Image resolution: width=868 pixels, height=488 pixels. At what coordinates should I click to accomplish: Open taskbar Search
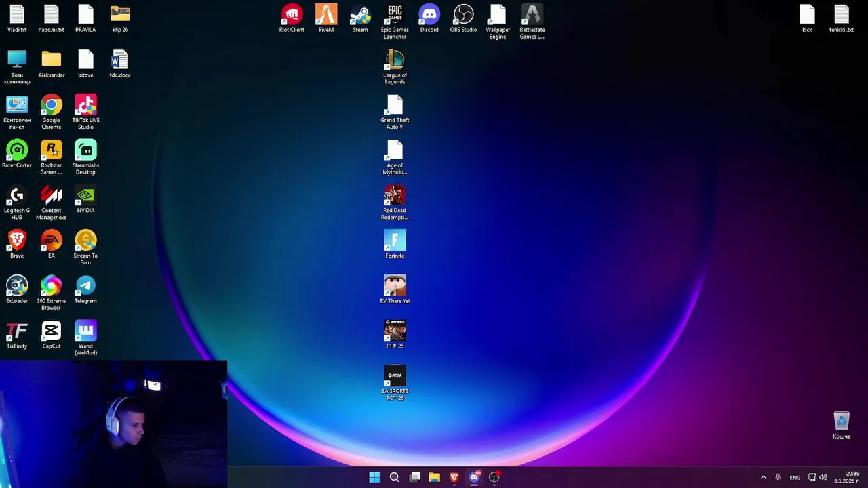click(x=395, y=477)
